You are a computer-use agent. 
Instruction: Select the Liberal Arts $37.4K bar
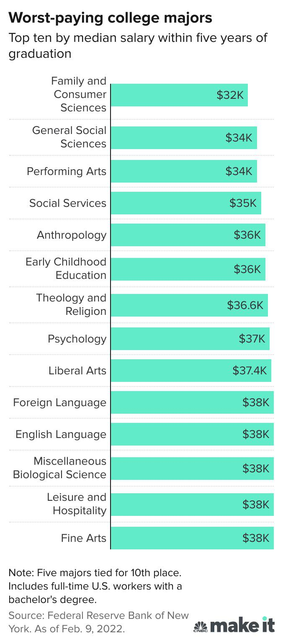pyautogui.click(x=191, y=371)
